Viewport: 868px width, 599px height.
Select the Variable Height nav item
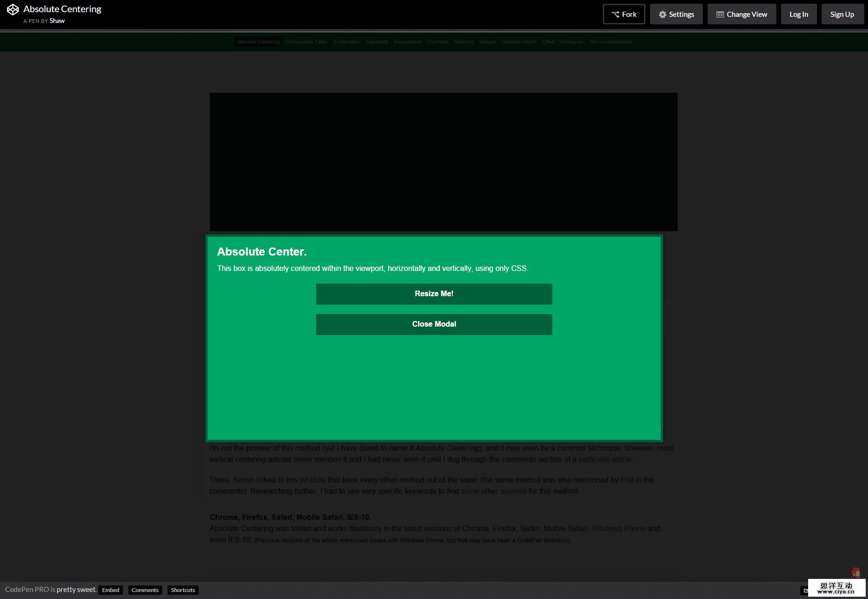coord(519,42)
